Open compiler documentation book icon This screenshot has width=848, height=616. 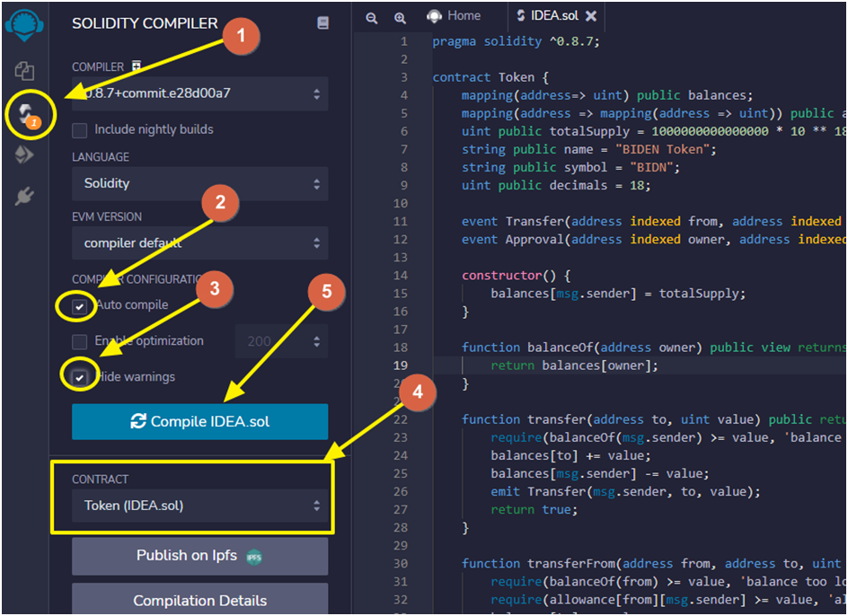pyautogui.click(x=322, y=22)
